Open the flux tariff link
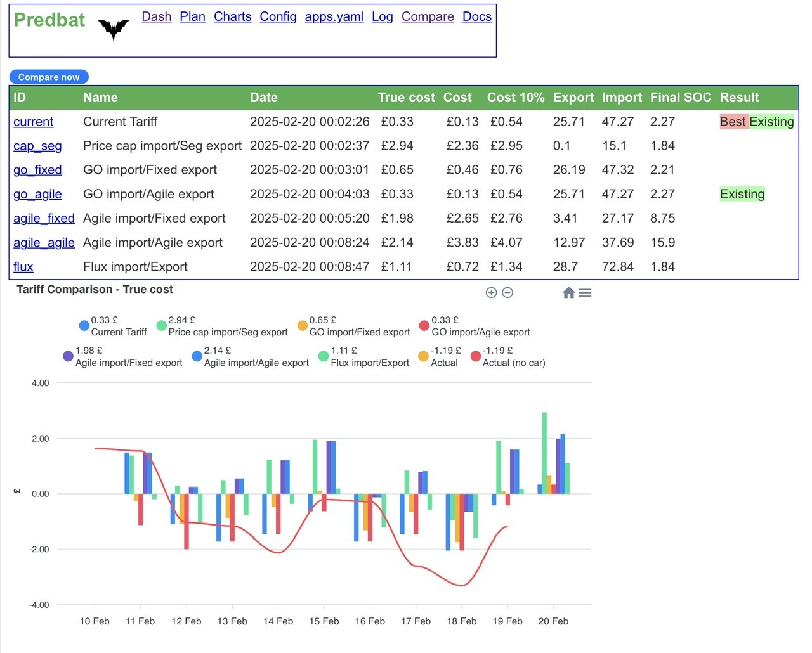Viewport: 812px width, 653px height. [x=23, y=267]
